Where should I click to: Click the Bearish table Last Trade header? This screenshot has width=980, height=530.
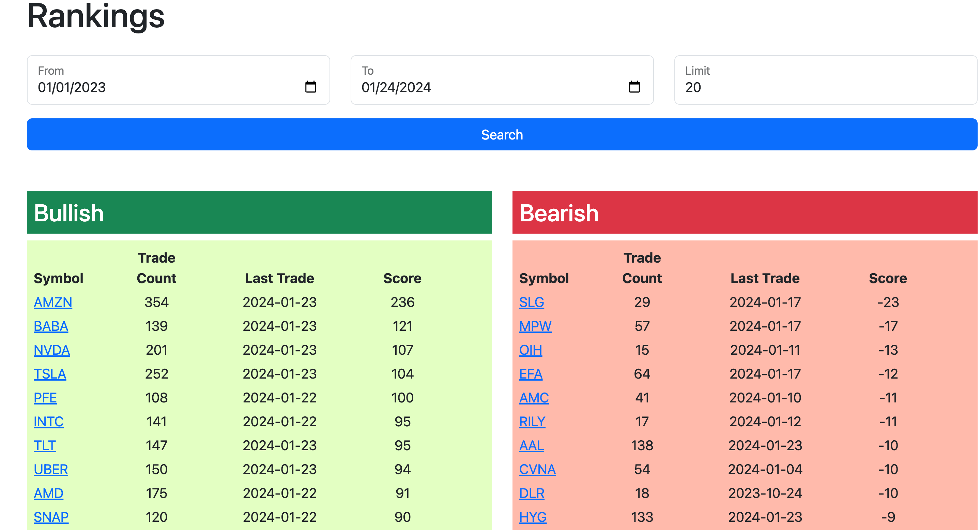765,278
